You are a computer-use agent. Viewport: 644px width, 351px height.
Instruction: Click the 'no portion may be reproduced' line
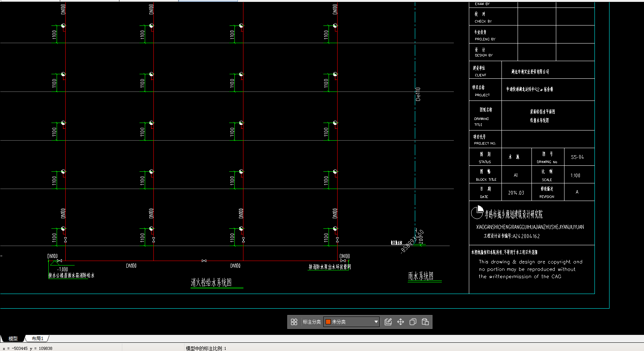tap(527, 269)
